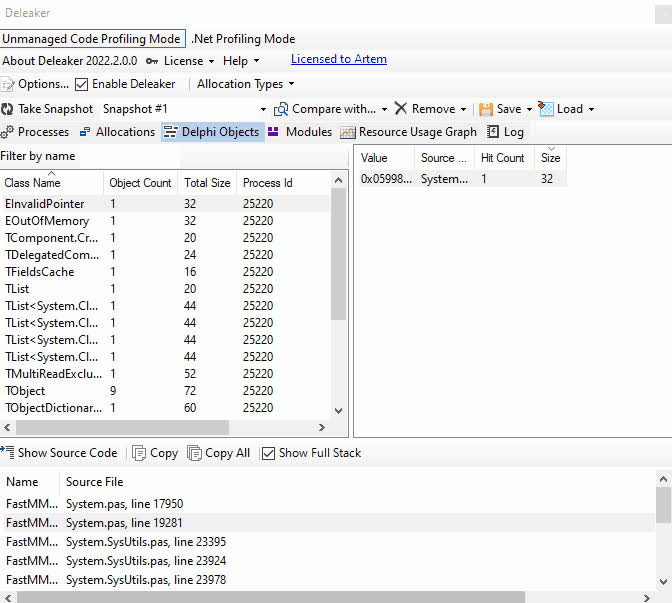The image size is (672, 603).
Task: Select the EOutOfMemory class row
Action: (x=166, y=221)
